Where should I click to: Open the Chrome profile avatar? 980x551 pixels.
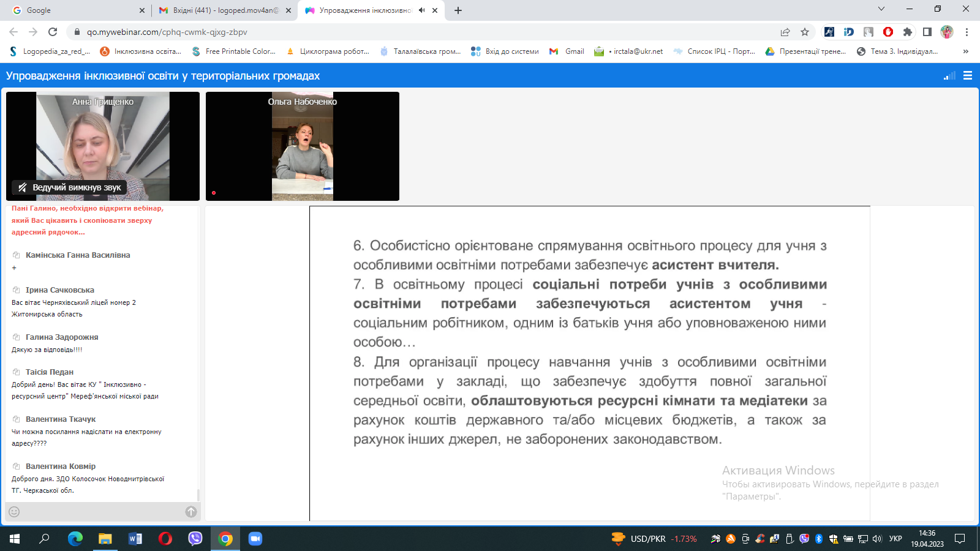(947, 32)
